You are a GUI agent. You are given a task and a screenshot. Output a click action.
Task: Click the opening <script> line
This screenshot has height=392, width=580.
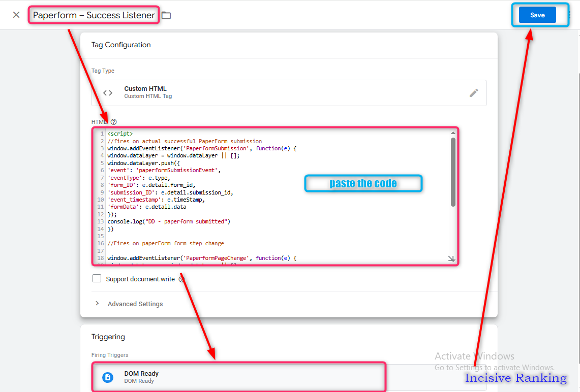120,134
